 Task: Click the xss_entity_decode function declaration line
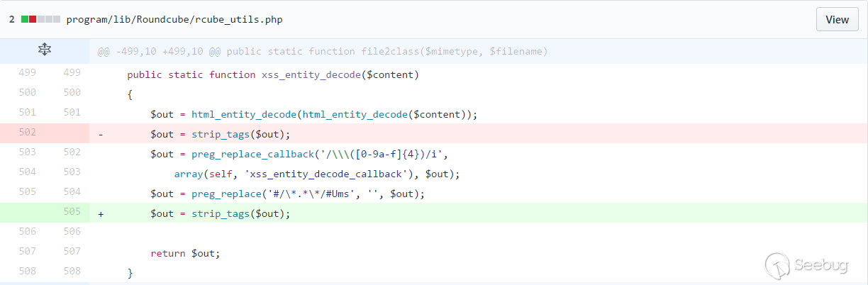[x=273, y=74]
